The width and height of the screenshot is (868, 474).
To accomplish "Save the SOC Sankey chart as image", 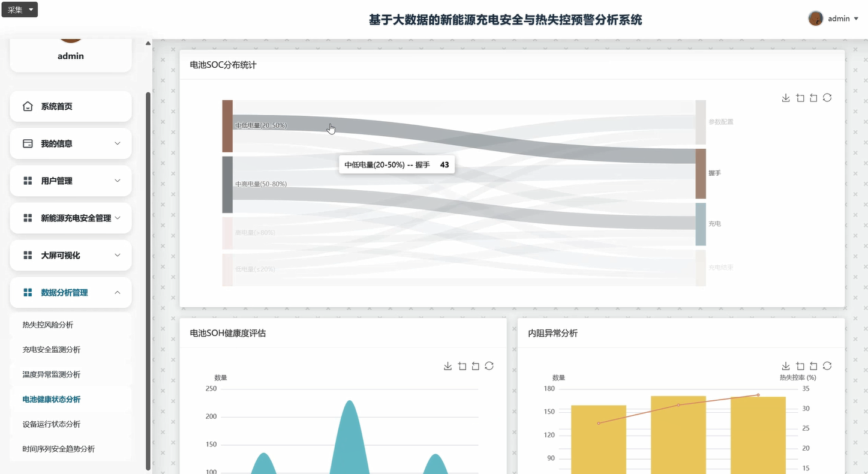I will pyautogui.click(x=786, y=98).
